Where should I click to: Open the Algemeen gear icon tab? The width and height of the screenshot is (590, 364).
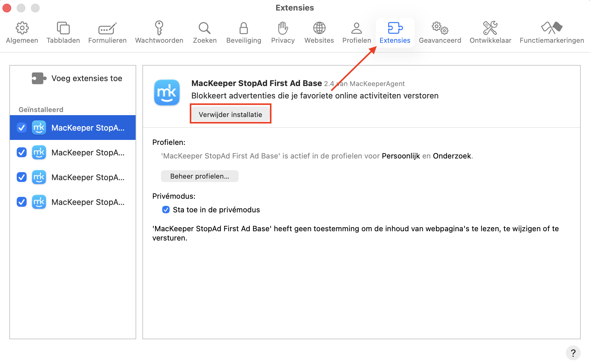[22, 28]
